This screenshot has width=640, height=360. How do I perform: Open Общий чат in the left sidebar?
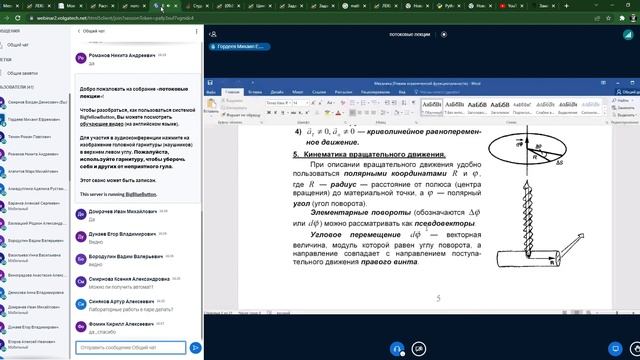18,45
